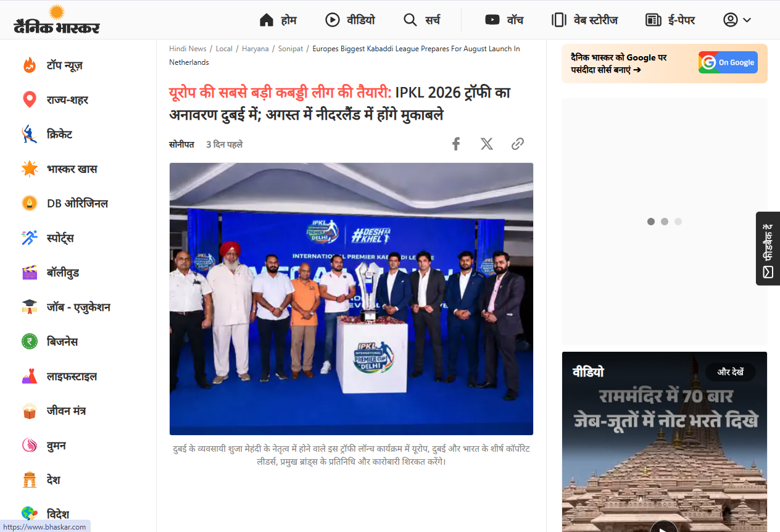Click the YouTube icon next to वॉच
This screenshot has width=780, height=532.
pos(492,20)
